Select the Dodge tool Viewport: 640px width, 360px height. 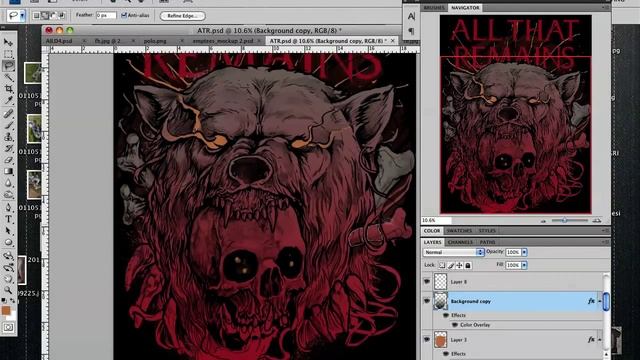(8, 194)
